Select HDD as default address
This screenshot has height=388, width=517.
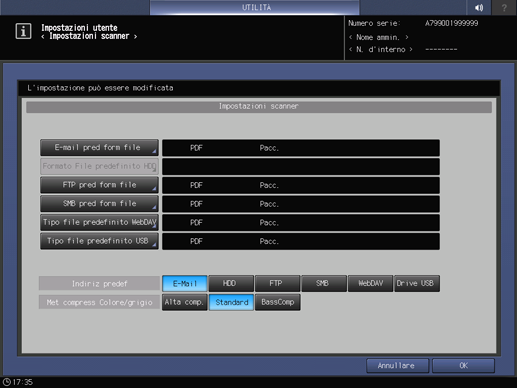click(x=231, y=283)
